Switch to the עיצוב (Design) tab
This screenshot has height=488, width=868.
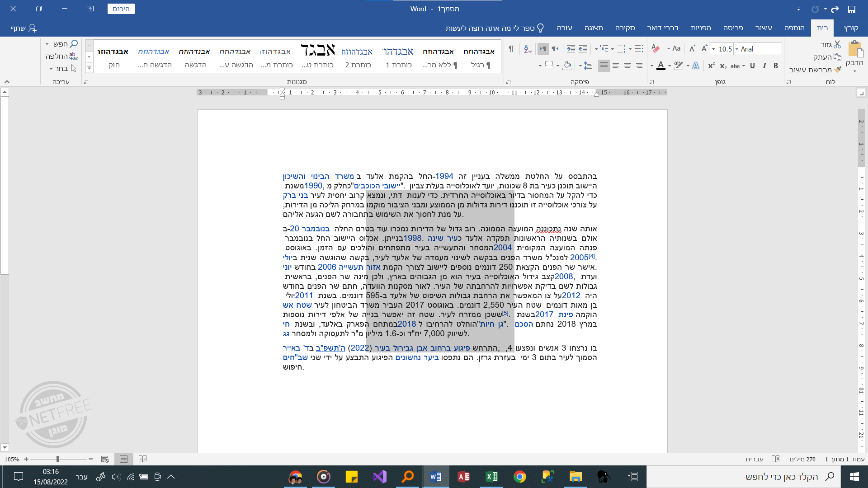click(764, 28)
